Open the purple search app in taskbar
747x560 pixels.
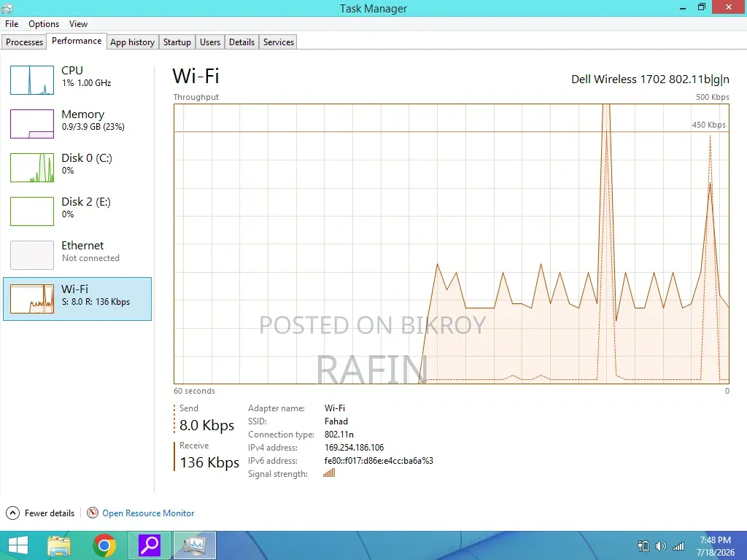(x=150, y=545)
